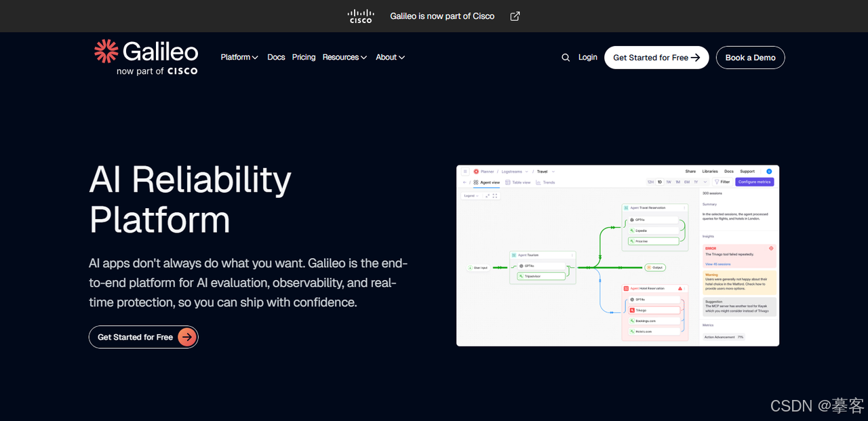
Task: Select the Expedia tool node
Action: 654,230
